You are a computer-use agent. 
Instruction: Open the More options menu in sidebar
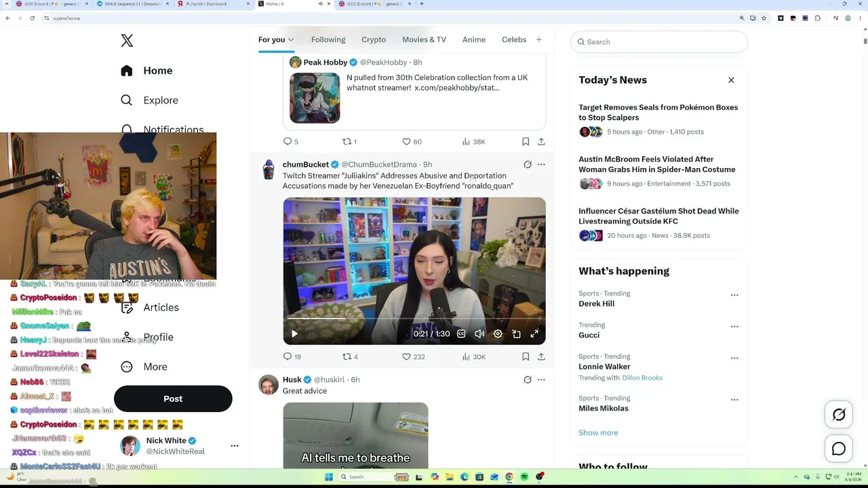pos(144,367)
